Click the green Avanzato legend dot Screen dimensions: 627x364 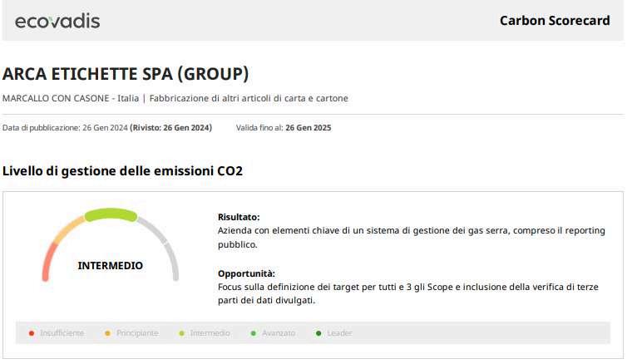(253, 333)
